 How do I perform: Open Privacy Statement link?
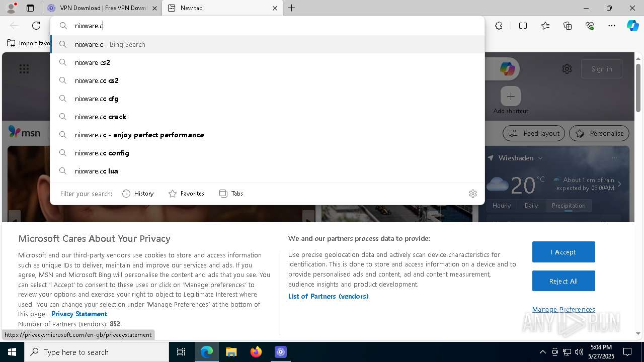(x=79, y=314)
